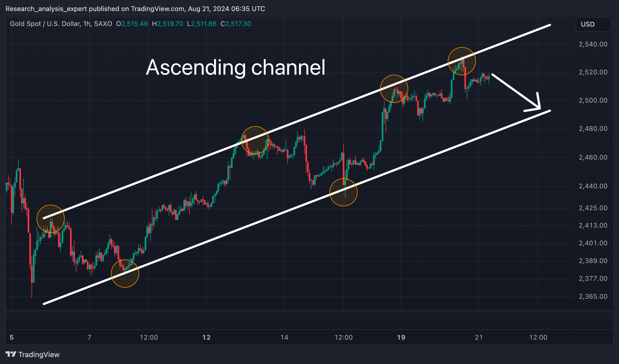Click the 2,480.00 price axis label
The image size is (619, 364).
(x=593, y=129)
